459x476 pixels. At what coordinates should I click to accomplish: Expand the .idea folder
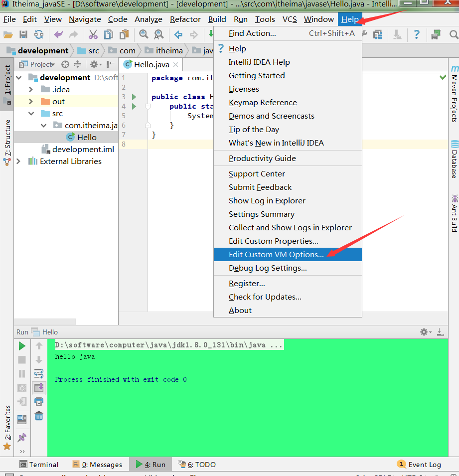point(31,90)
